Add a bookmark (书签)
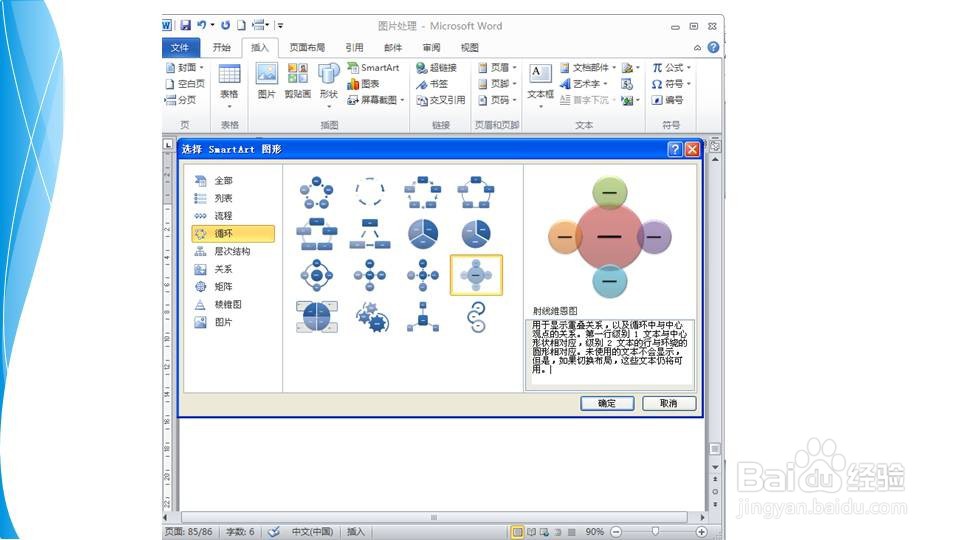Screen dimensions: 960x540 [432, 84]
